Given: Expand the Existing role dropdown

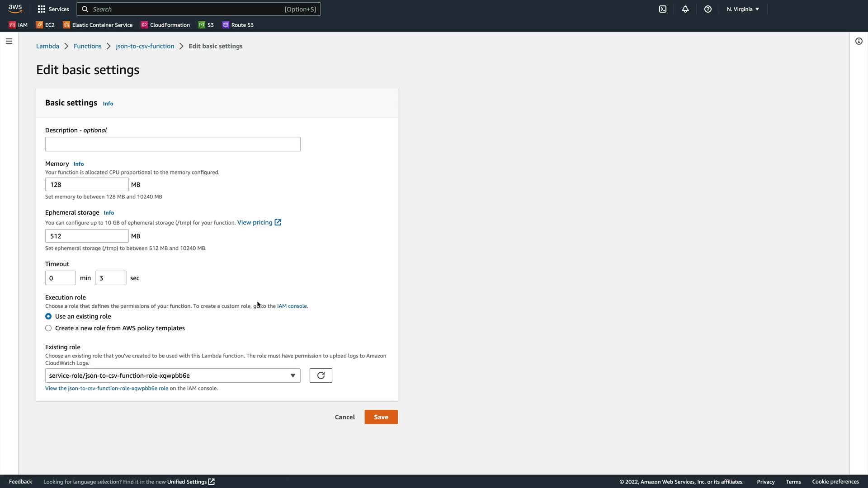Looking at the screenshot, I should point(173,375).
